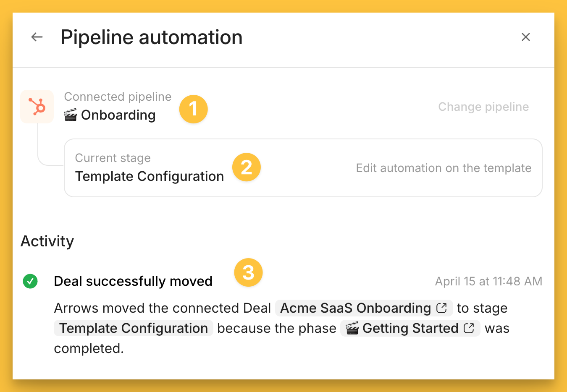This screenshot has height=392, width=567.
Task: Click the Activity section heading
Action: pos(47,241)
